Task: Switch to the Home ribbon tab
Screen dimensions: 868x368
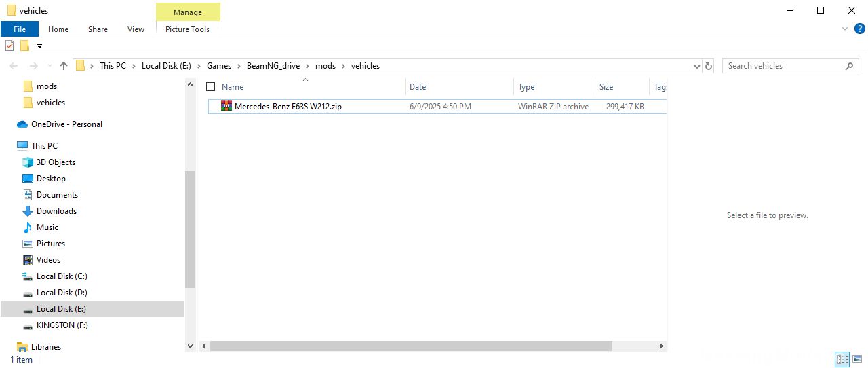Action: point(58,29)
